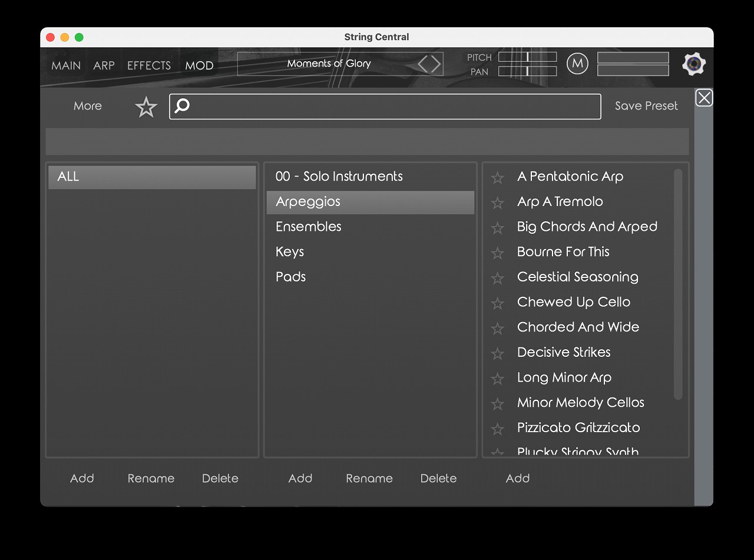Viewport: 754px width, 560px height.
Task: Click the magnifying glass search icon
Action: click(x=183, y=106)
